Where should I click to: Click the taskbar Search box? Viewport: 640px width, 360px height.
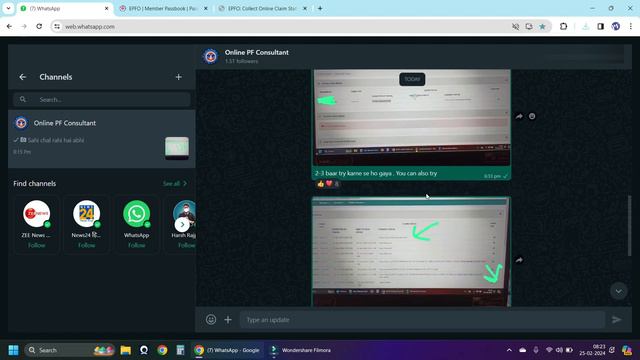pyautogui.click(x=70, y=350)
